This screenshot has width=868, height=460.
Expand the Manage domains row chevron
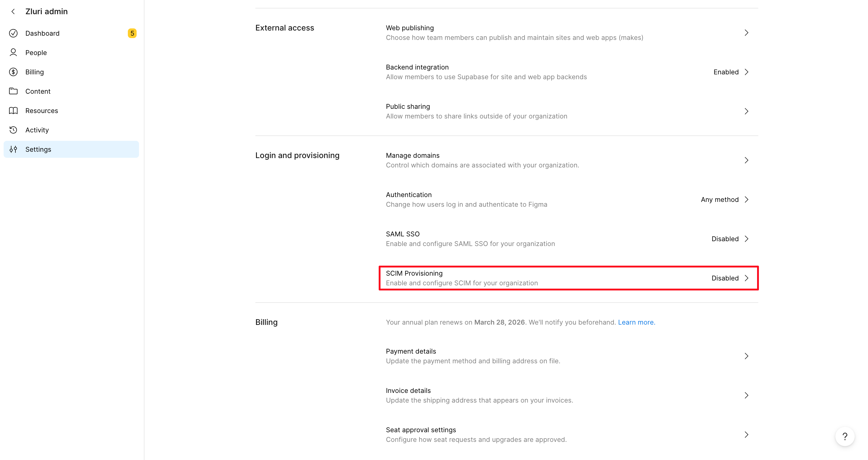[747, 160]
